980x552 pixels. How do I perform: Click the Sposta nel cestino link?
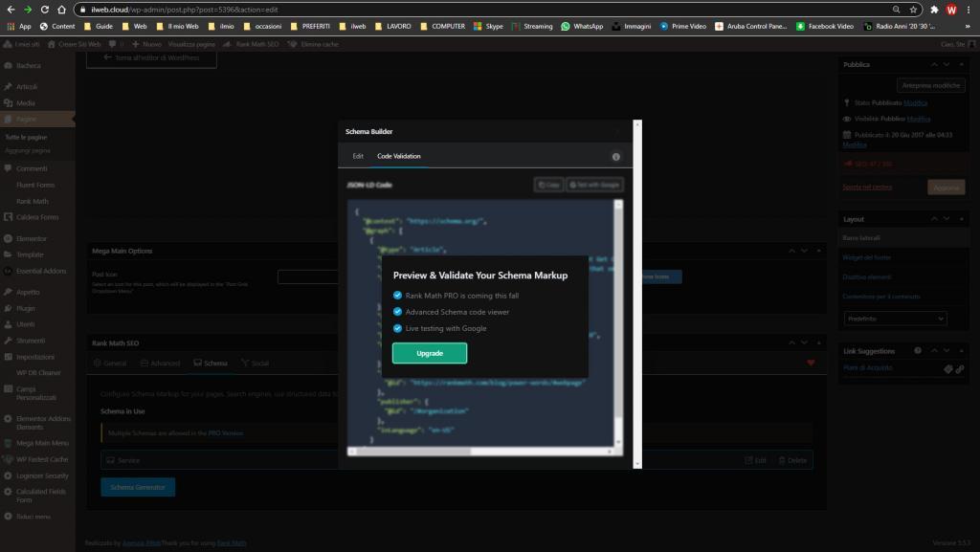pyautogui.click(x=867, y=188)
